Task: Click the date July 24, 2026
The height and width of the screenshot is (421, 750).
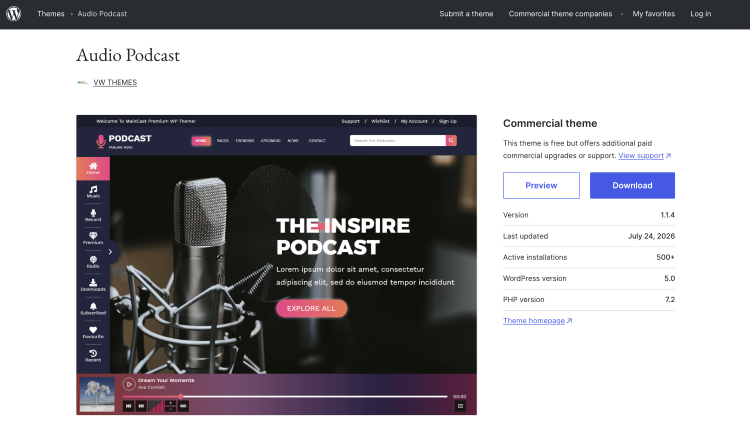Action: (x=651, y=236)
